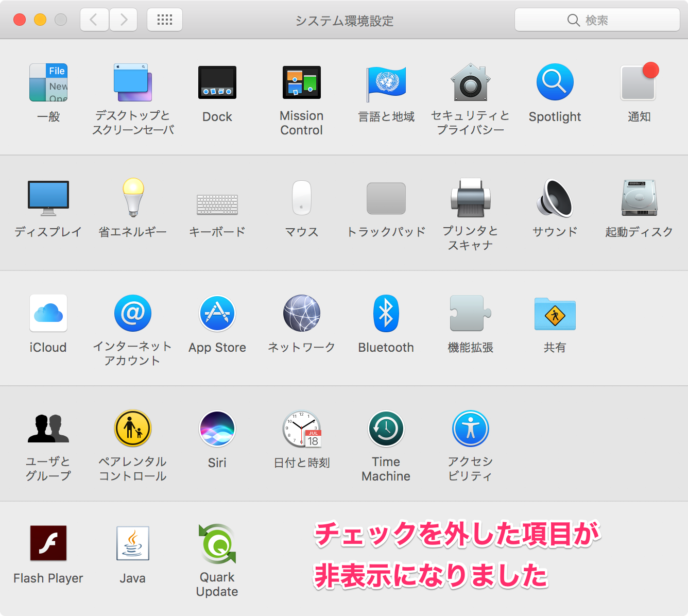Open Display (ディスプレイ) preferences
Screen dimensions: 688x616
coord(49,198)
